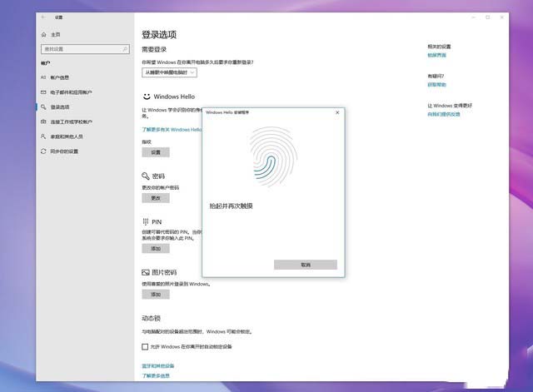Click the 主页 home label in sidebar

point(56,35)
